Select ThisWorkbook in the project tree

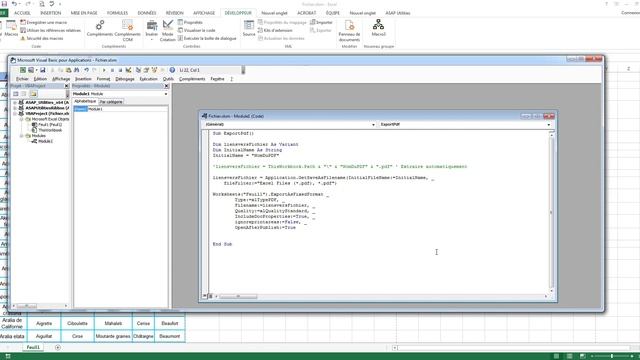pos(47,130)
